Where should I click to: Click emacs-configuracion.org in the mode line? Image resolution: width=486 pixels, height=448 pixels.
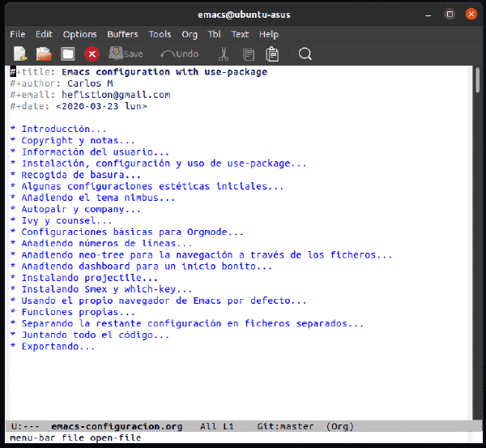(117, 427)
